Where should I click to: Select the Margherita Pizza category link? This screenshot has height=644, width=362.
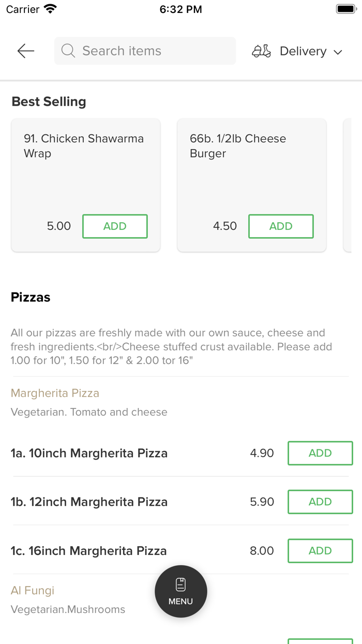[55, 393]
